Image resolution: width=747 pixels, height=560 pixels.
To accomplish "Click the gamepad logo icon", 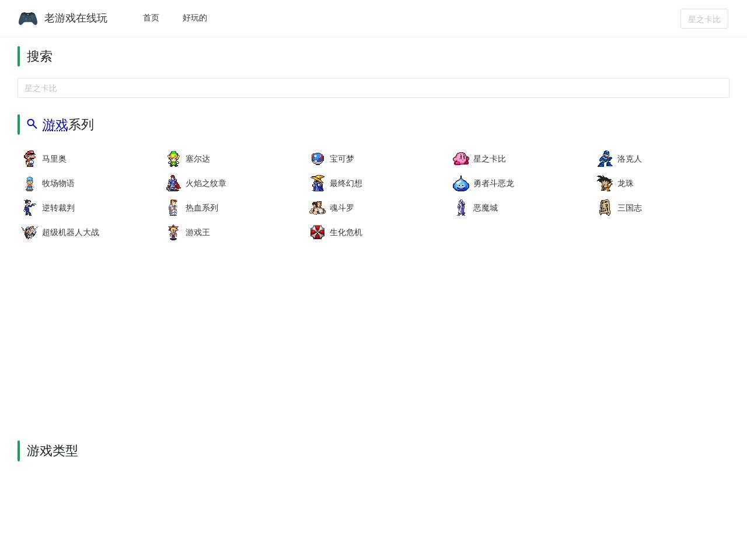I will pos(28,18).
